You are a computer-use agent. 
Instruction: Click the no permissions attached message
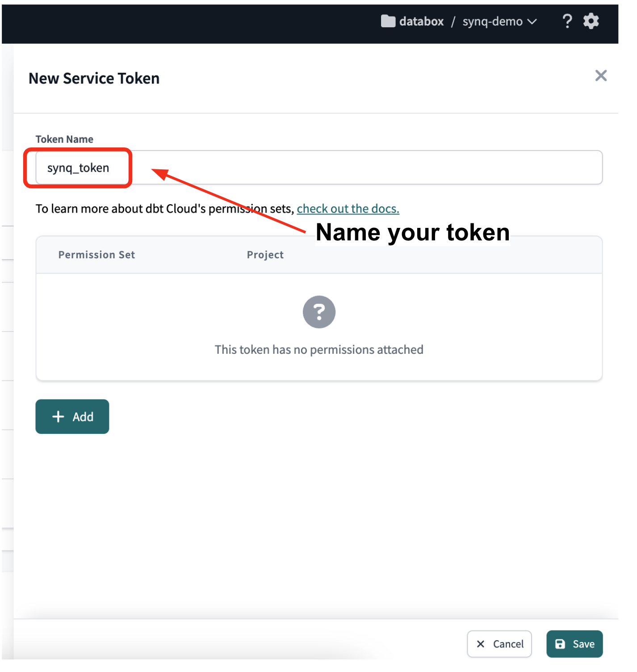pos(319,349)
